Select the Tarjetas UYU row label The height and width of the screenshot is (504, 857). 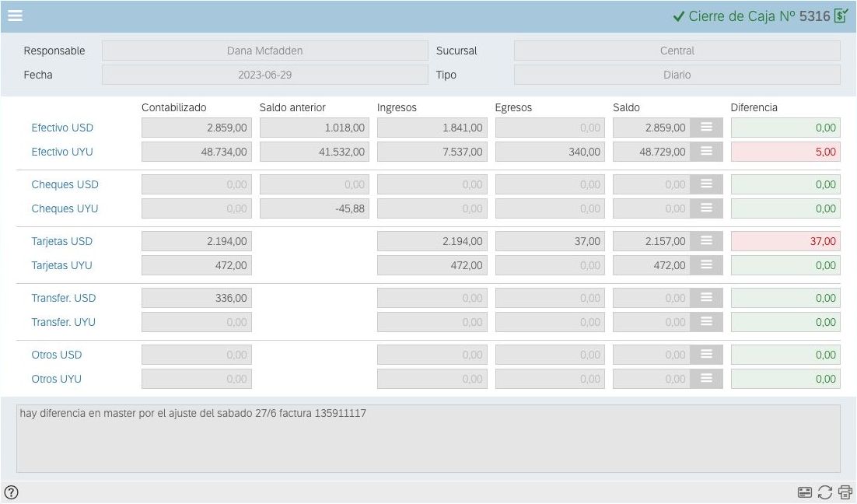(x=61, y=265)
